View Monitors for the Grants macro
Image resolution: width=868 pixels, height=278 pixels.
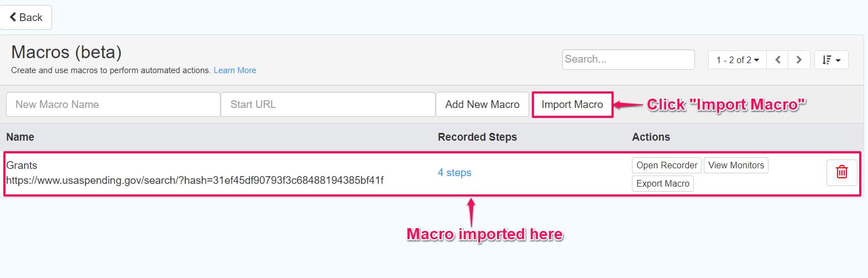(736, 165)
